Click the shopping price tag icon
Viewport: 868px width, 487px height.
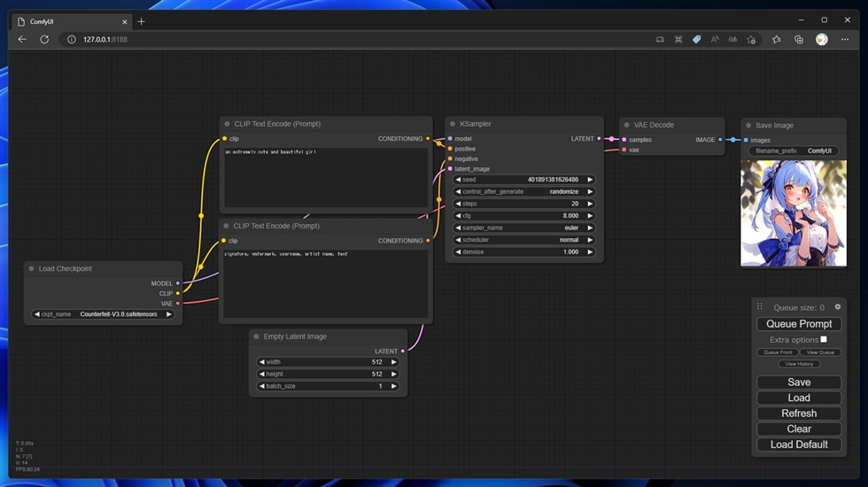point(696,40)
